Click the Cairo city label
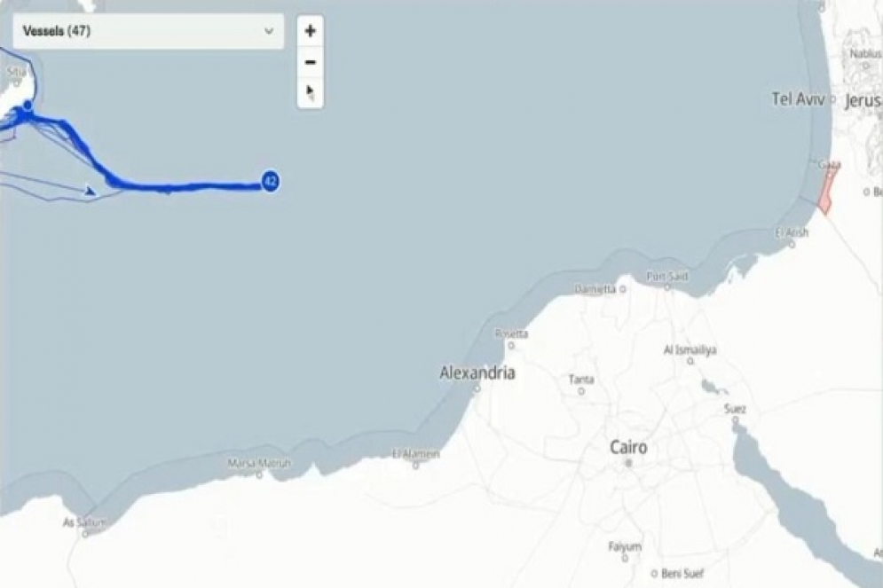This screenshot has width=883, height=588. 628,448
